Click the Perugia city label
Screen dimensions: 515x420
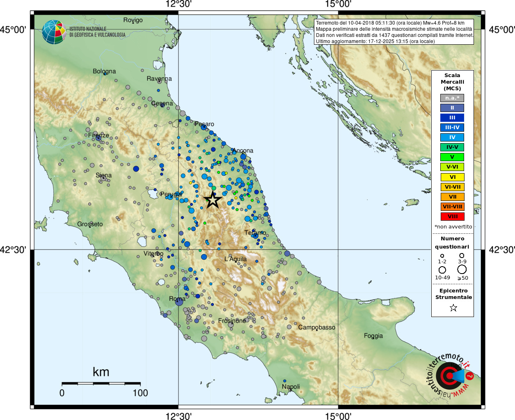pos(171,194)
